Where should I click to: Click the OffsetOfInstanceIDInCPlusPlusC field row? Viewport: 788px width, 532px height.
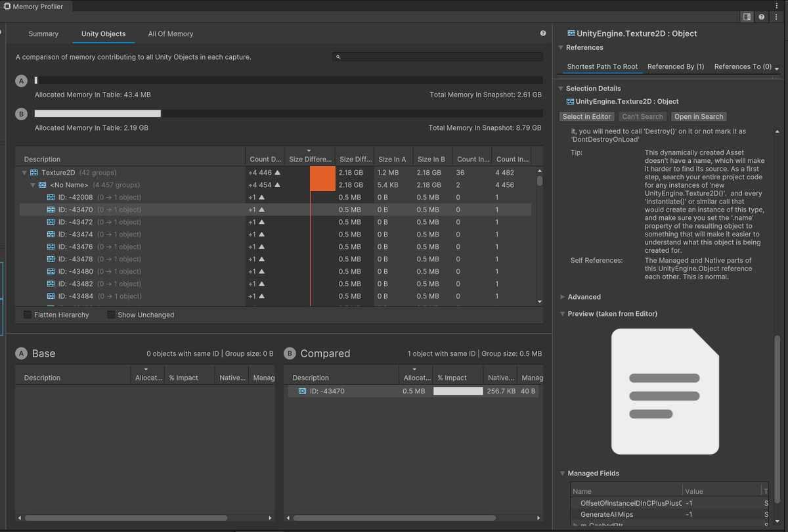[x=668, y=502]
